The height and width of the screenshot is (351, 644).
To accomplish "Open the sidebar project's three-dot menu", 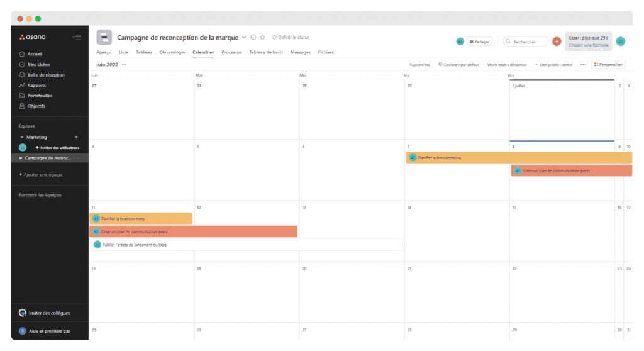I will click(76, 158).
